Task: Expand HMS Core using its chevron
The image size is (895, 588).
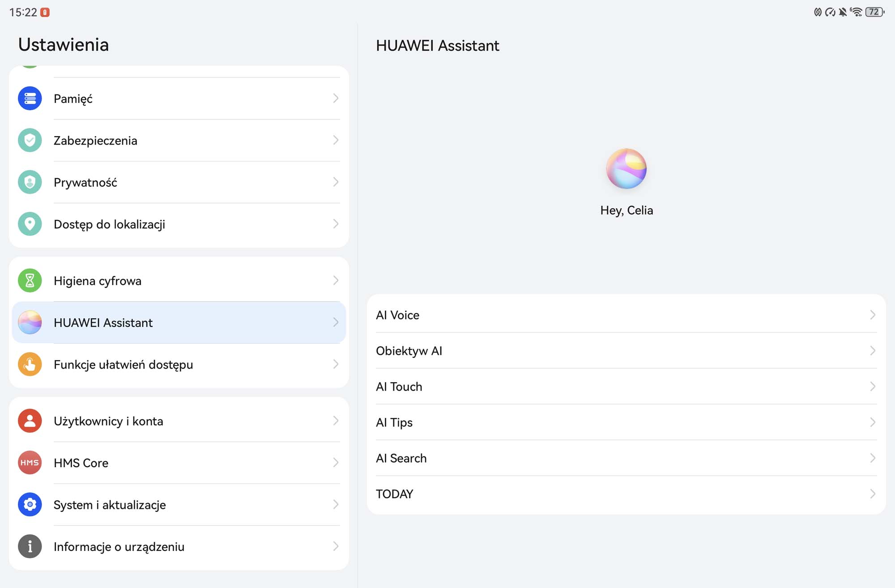Action: (336, 463)
